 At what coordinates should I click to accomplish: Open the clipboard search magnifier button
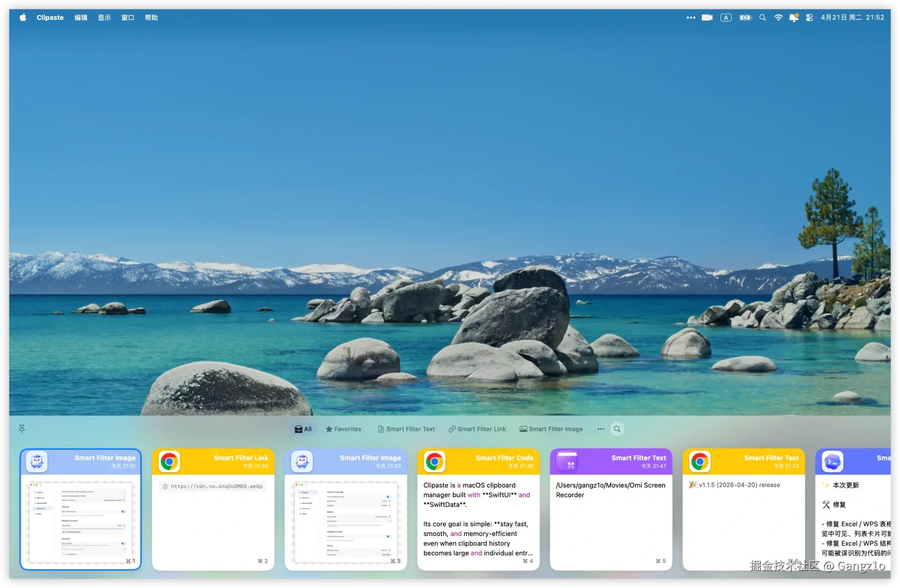point(617,429)
